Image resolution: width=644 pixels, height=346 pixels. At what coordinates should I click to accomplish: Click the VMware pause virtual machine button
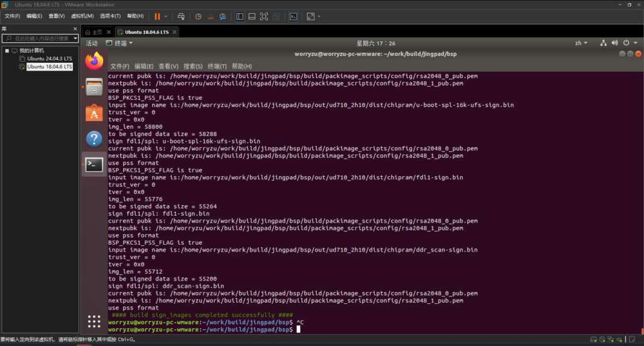tap(157, 16)
